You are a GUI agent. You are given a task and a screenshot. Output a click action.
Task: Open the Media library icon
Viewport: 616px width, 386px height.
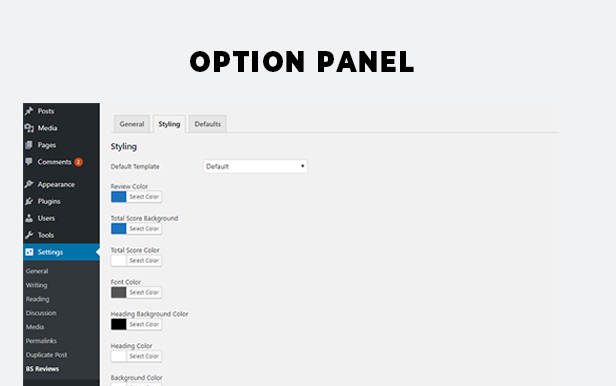[29, 128]
